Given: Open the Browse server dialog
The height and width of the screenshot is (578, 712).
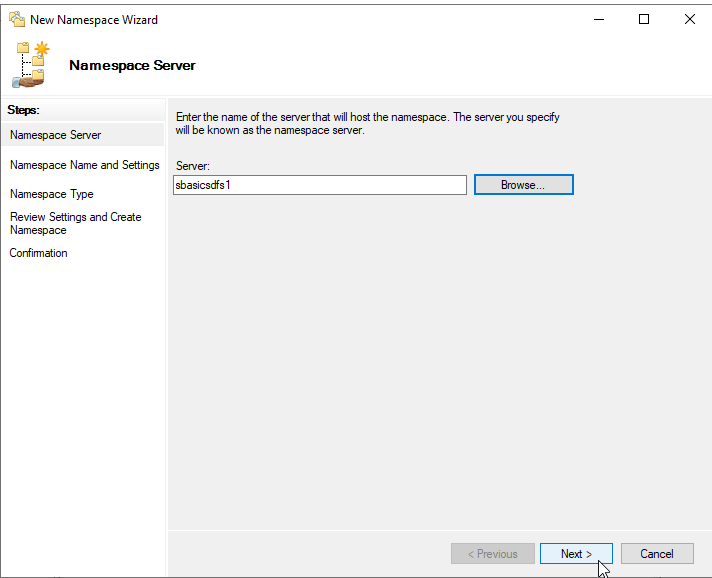Looking at the screenshot, I should coord(524,185).
